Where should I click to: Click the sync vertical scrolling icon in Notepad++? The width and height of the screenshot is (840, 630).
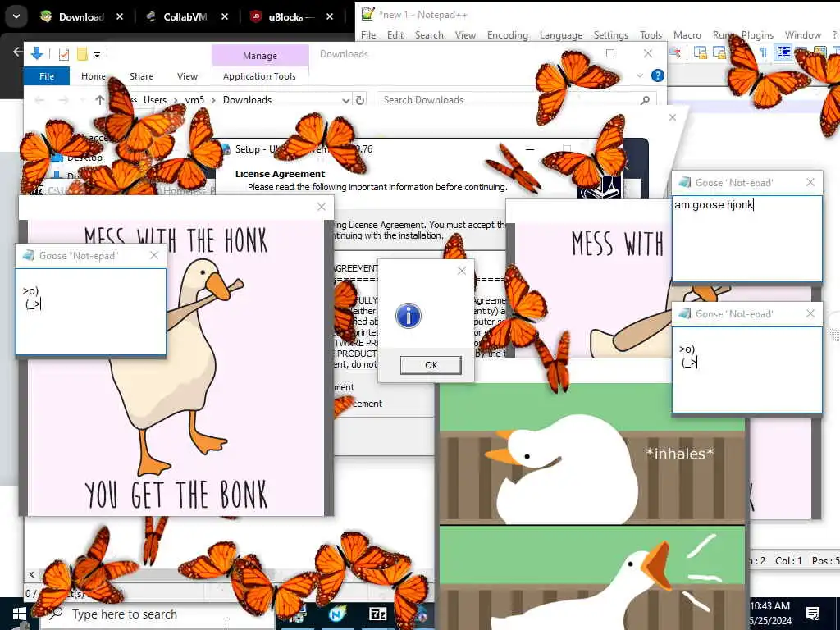click(x=701, y=52)
